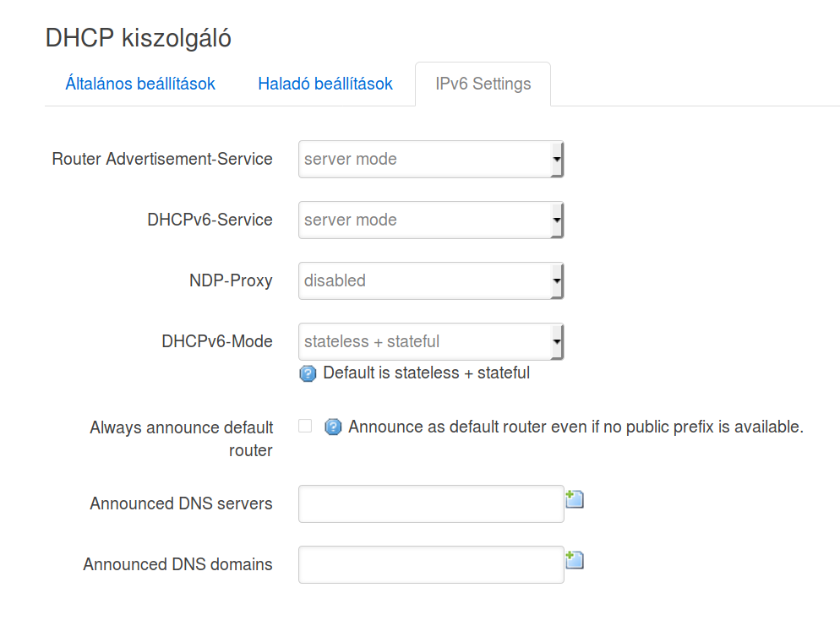Viewport: 840px width, 642px height.
Task: Click the DHCPv6-Service dropdown arrow
Action: (557, 220)
